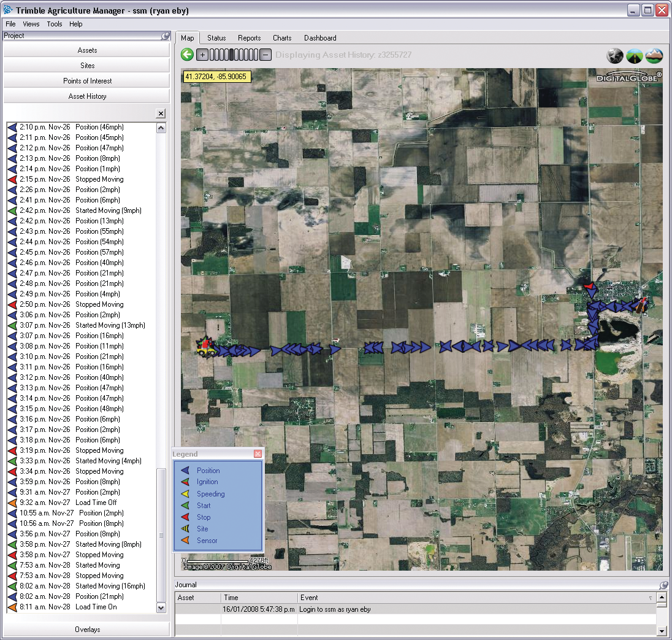The width and height of the screenshot is (672, 640).
Task: Click the history list scroll up arrow
Action: (x=161, y=128)
